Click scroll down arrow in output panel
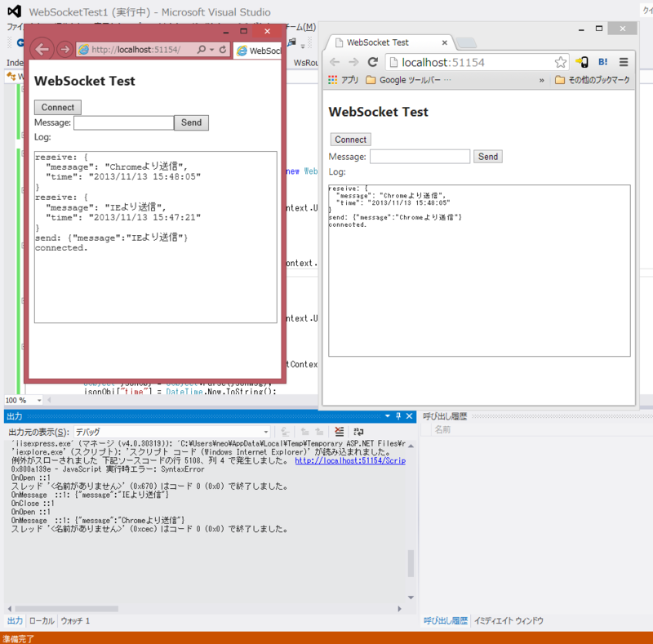Image resolution: width=653 pixels, height=644 pixels. point(411,597)
